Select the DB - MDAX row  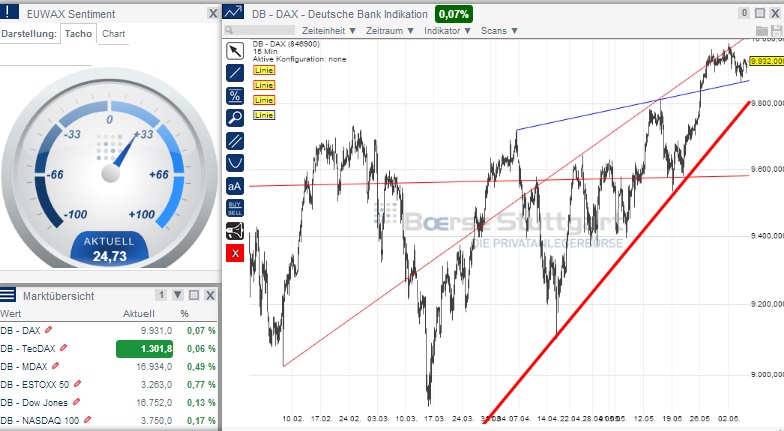click(x=108, y=366)
